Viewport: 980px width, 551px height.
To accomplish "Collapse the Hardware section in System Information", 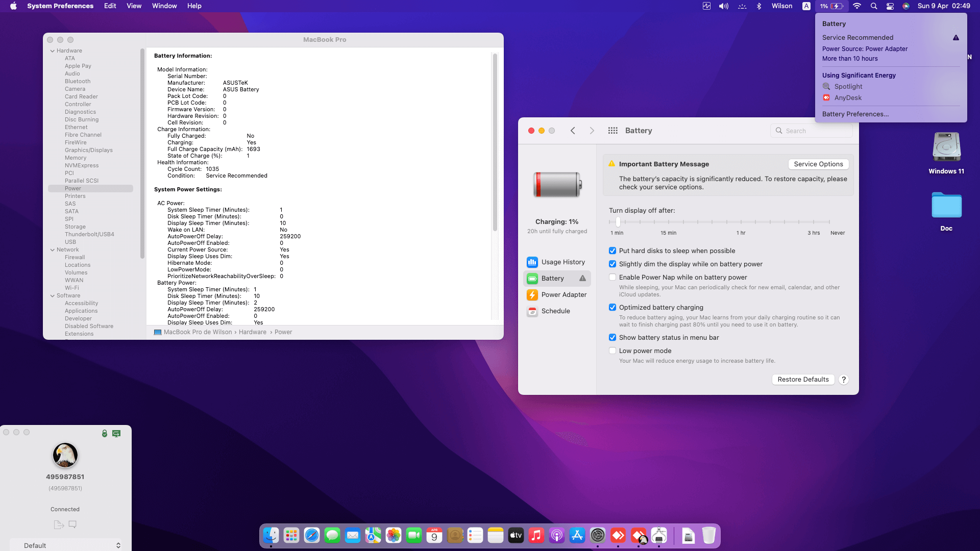I will click(53, 51).
